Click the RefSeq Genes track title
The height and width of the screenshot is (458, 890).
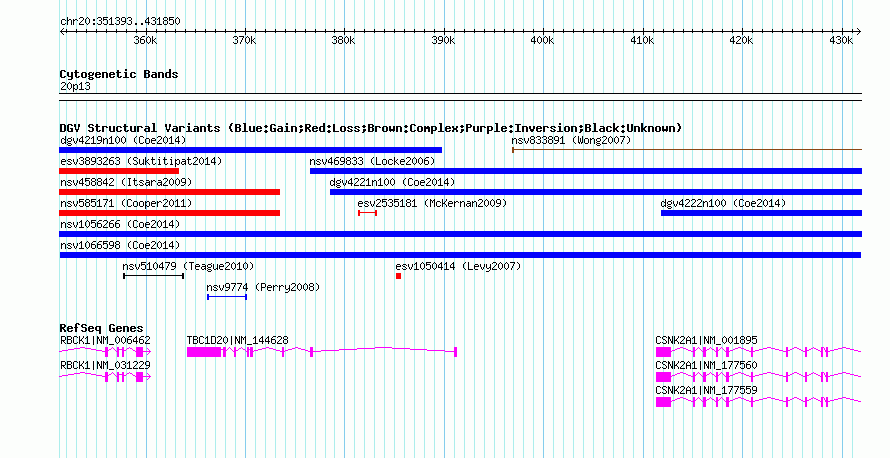101,328
